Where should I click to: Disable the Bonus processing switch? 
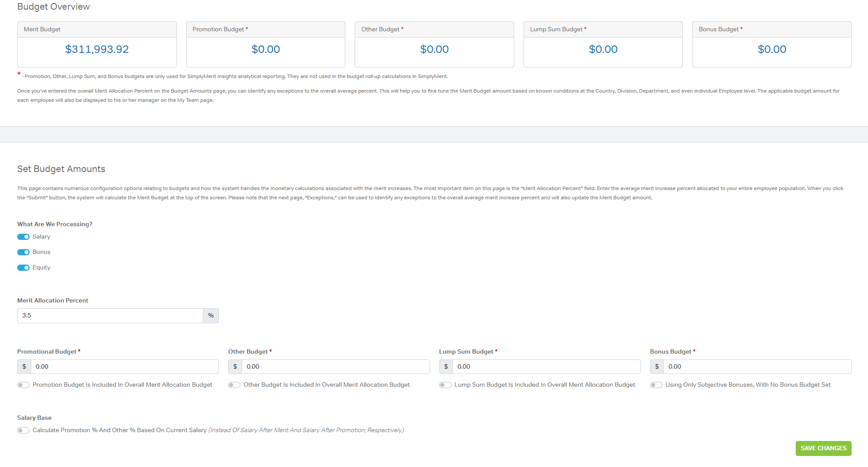[23, 252]
